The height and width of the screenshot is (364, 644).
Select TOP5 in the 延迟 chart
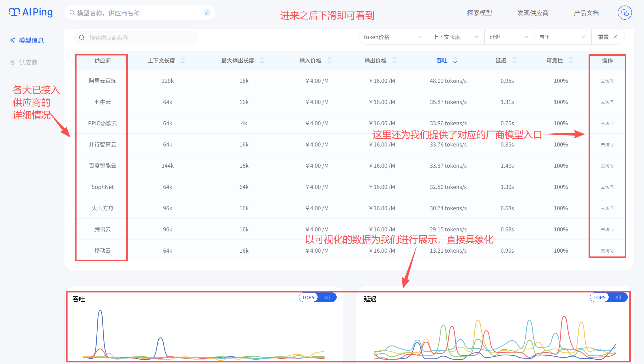pos(599,297)
